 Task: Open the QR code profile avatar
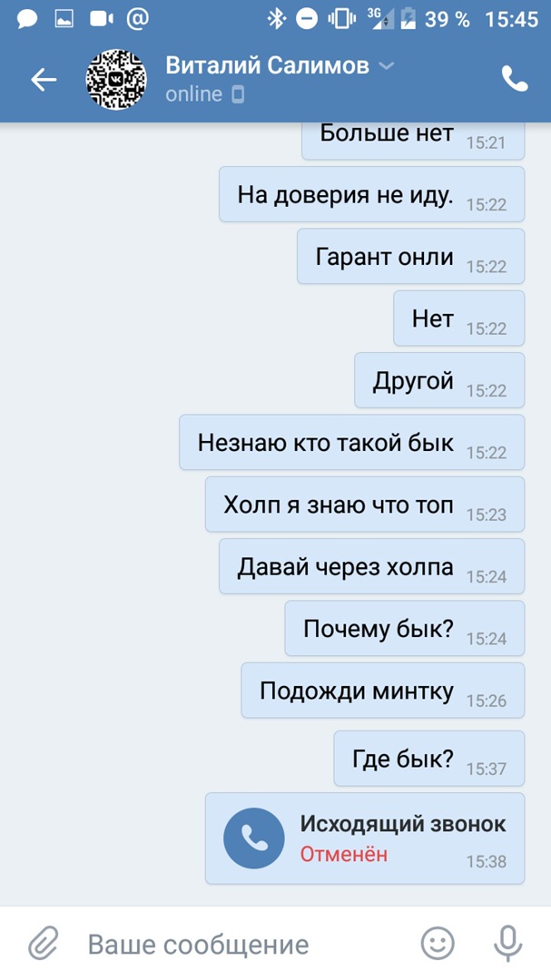click(x=116, y=79)
